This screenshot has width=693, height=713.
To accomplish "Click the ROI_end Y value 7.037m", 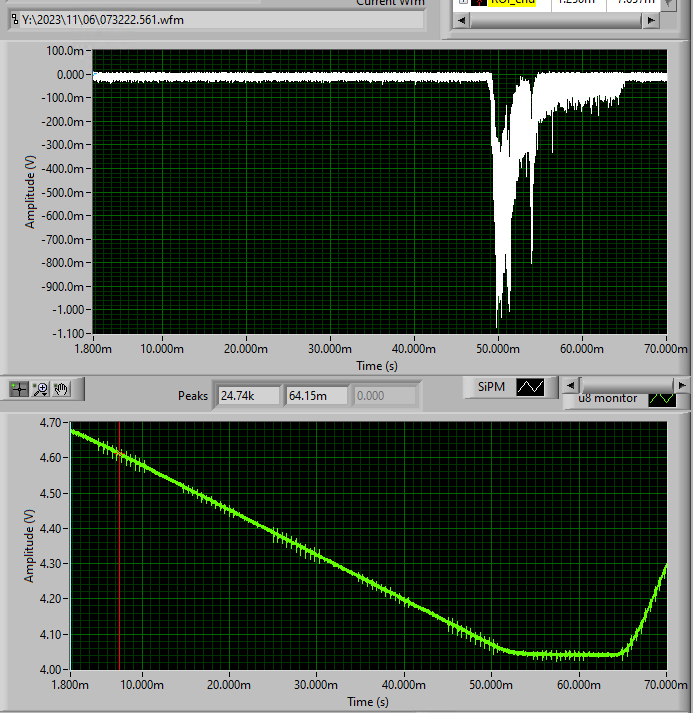I will 636,2.
